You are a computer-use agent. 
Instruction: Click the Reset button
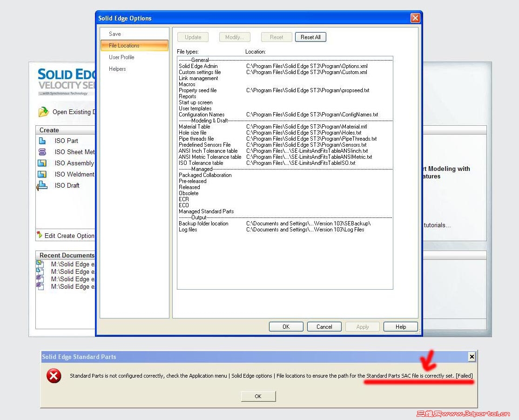coord(276,37)
